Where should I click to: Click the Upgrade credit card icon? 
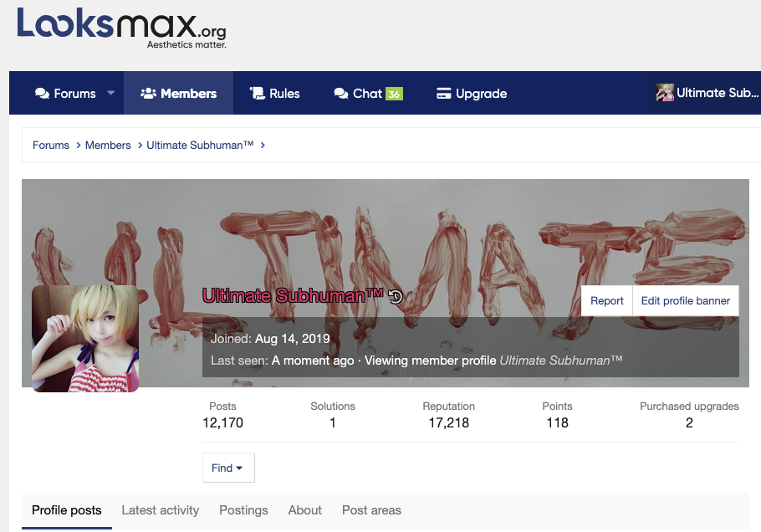(x=443, y=93)
